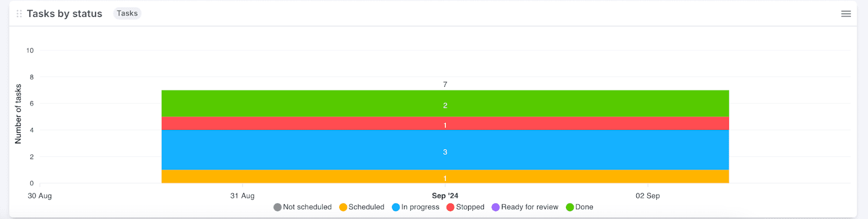Click the 02 Sep axis label
This screenshot has width=868, height=219.
[x=648, y=196]
